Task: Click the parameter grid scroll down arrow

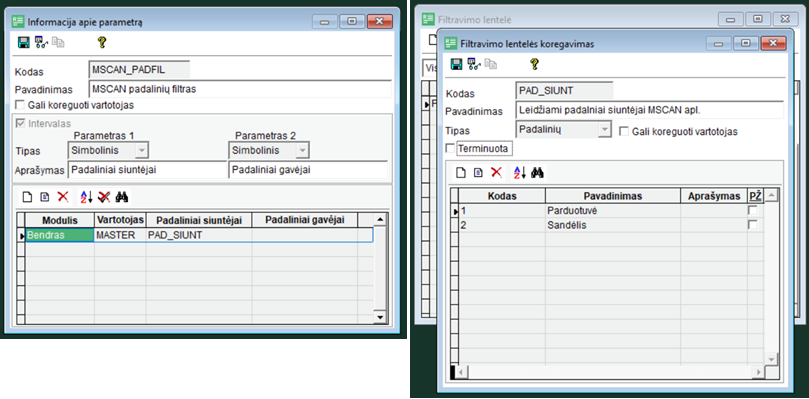Action: coord(380,317)
